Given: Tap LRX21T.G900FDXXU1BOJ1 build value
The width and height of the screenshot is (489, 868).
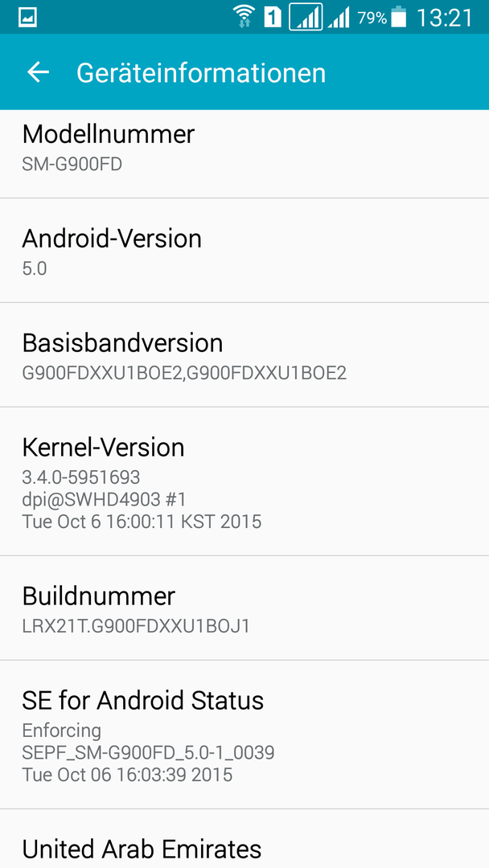Looking at the screenshot, I should pos(136,626).
